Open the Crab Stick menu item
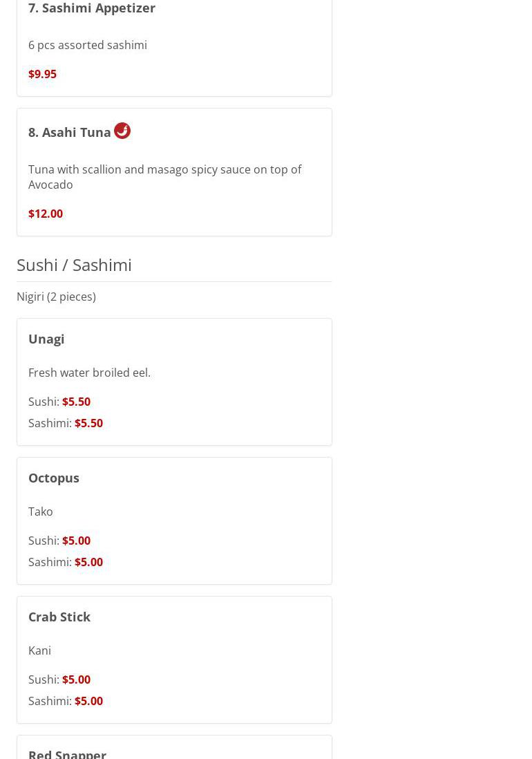532x759 pixels. pyautogui.click(x=59, y=617)
